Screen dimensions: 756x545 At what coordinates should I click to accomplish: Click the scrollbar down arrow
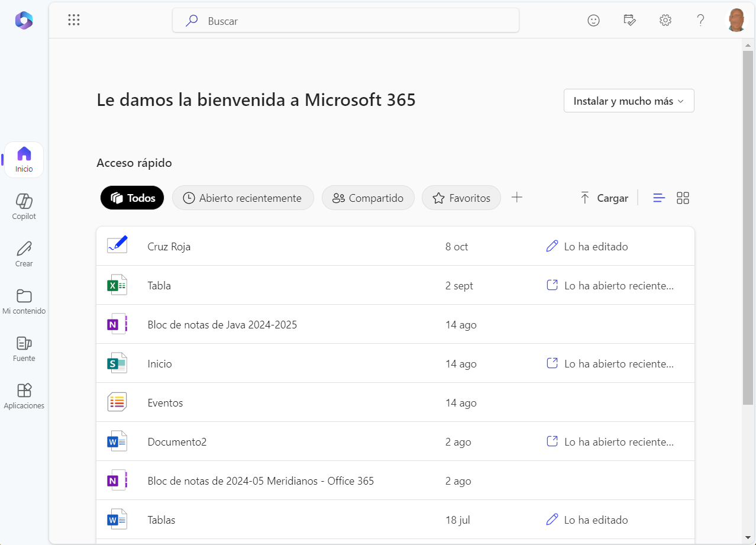[x=748, y=538]
